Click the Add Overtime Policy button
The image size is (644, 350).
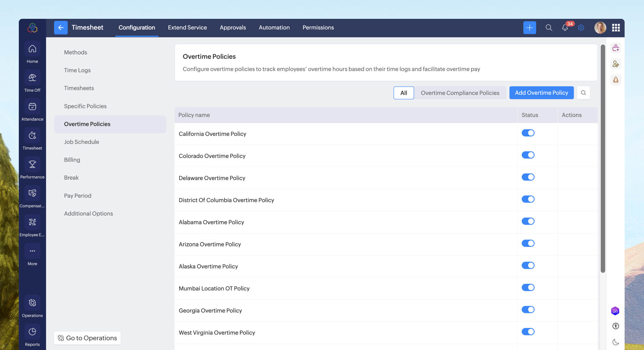pos(541,93)
